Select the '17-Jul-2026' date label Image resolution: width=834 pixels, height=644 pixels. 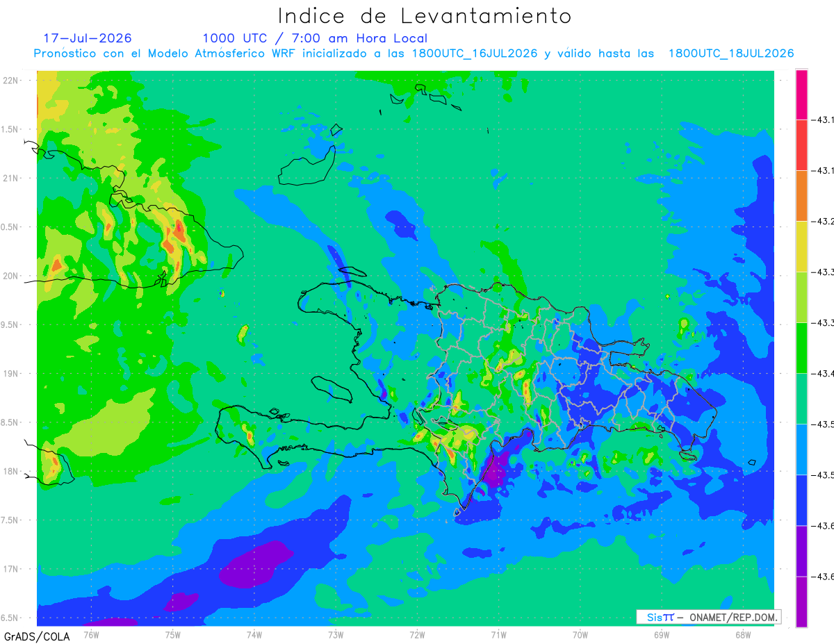tap(88, 38)
